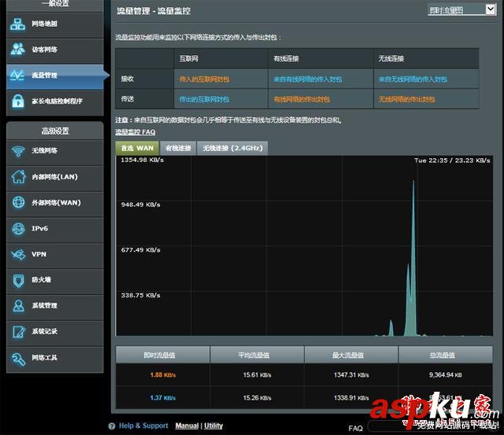Viewport: 504px width, 435px height.
Task: Open the 防火墙 menu label
Action: tap(41, 280)
